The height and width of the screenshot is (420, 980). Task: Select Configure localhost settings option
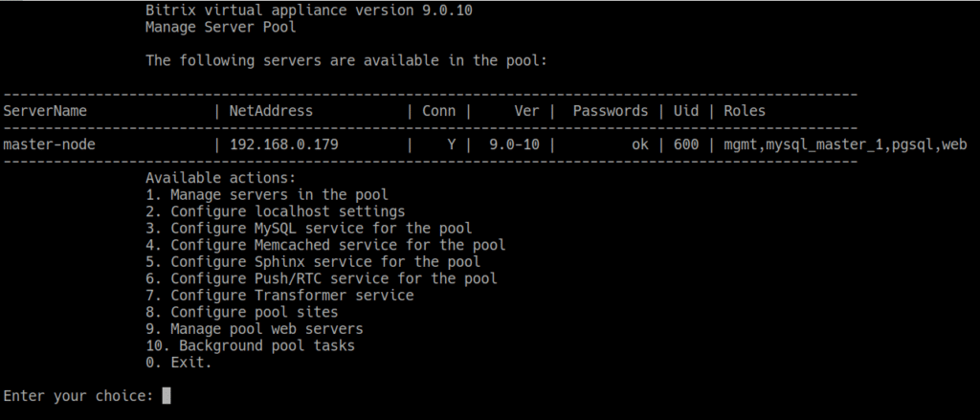275,211
